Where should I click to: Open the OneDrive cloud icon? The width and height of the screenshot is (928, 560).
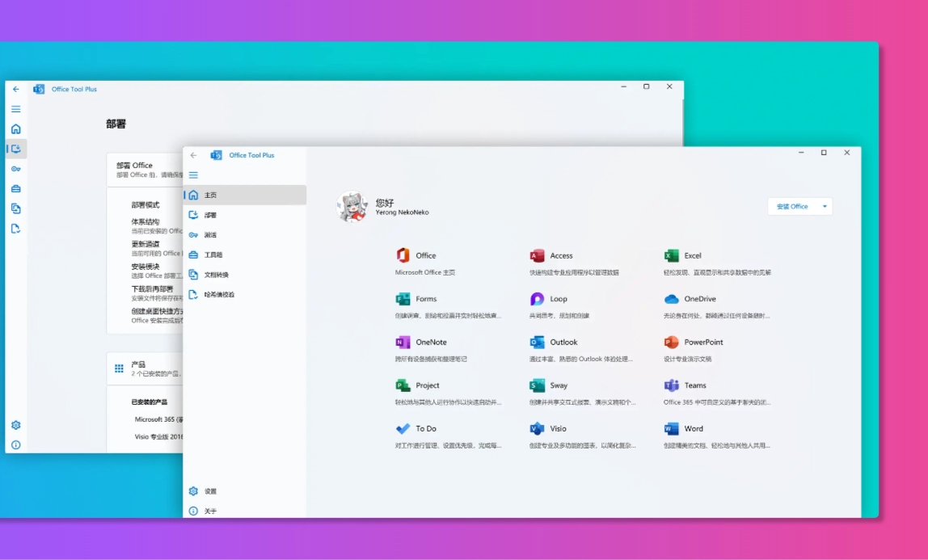coord(671,299)
